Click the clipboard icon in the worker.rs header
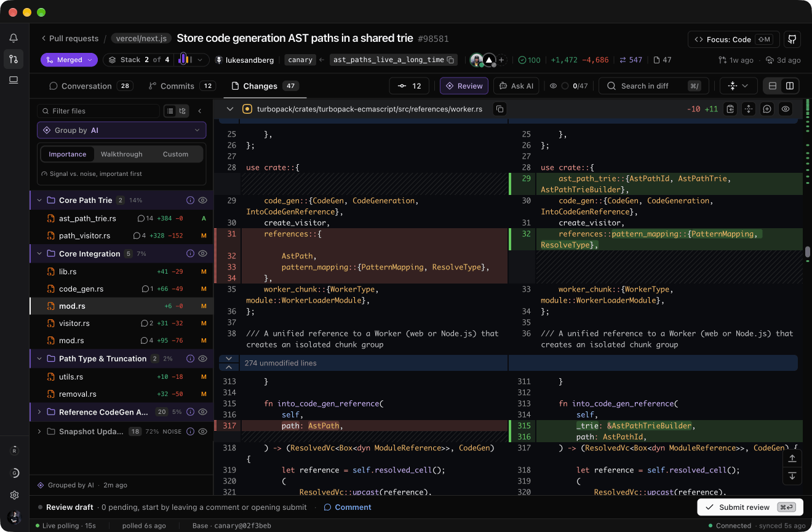Viewport: 812px width, 532px height. 730,109
